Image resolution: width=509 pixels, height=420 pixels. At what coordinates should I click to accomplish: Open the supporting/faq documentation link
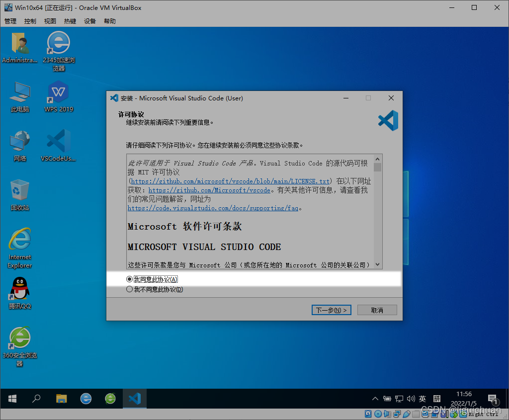pyautogui.click(x=213, y=208)
